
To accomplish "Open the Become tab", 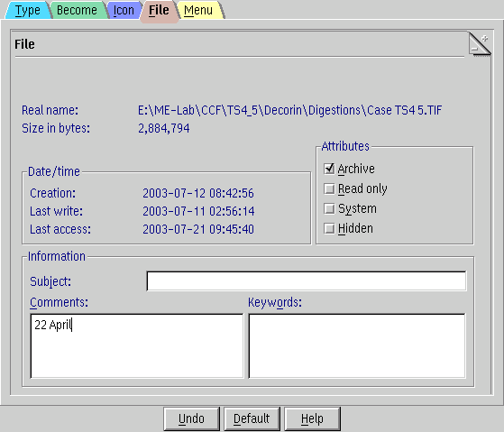I will (x=78, y=10).
